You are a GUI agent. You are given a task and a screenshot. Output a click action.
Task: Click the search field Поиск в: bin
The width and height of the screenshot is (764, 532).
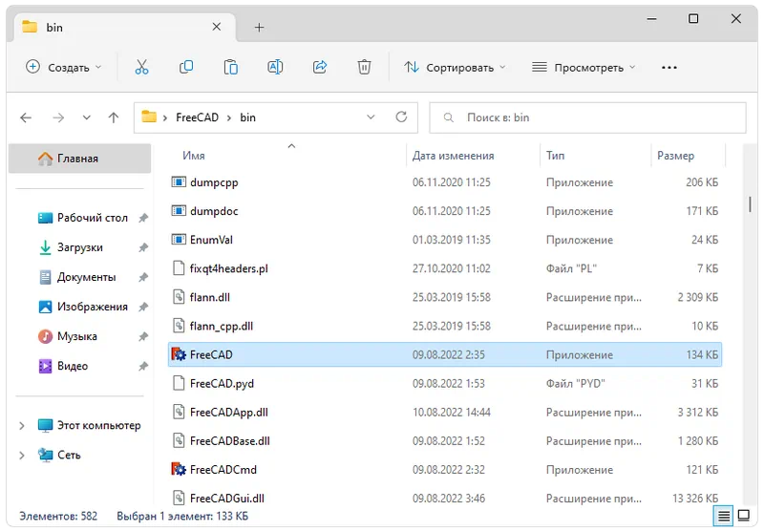[587, 117]
